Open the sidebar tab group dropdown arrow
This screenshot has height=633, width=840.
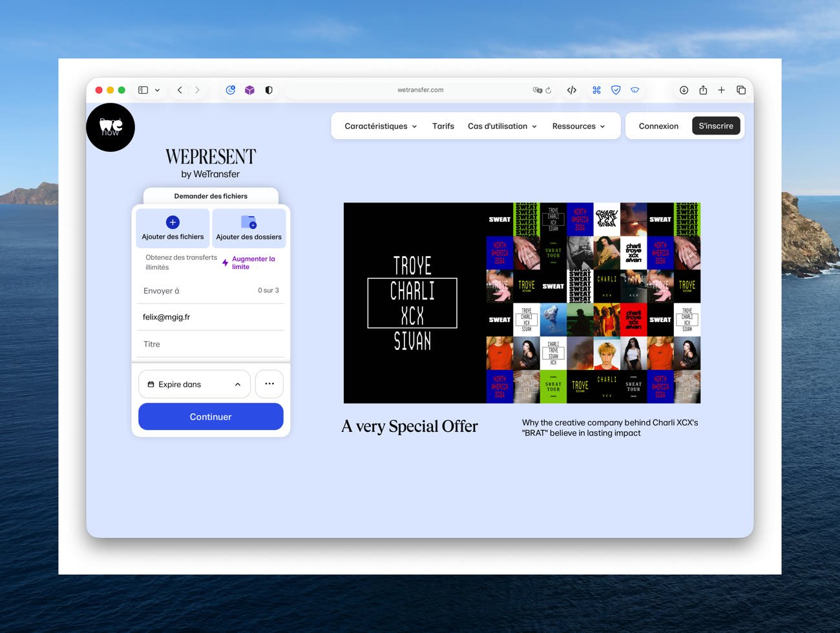point(157,91)
